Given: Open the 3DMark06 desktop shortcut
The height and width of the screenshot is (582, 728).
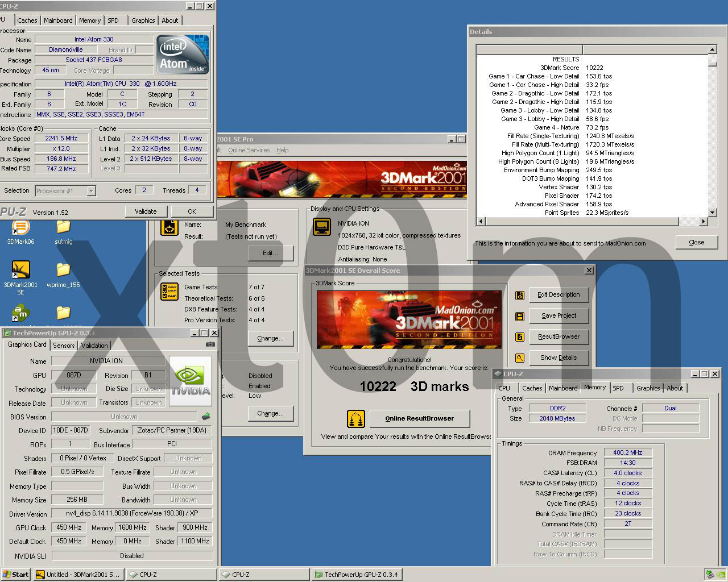Looking at the screenshot, I should tap(20, 227).
